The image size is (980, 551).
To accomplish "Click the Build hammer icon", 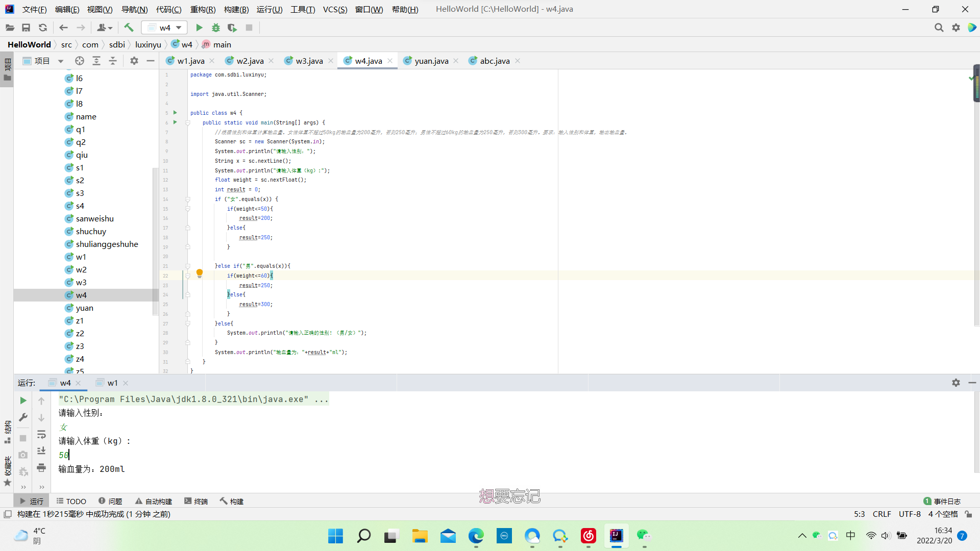I will (x=129, y=28).
